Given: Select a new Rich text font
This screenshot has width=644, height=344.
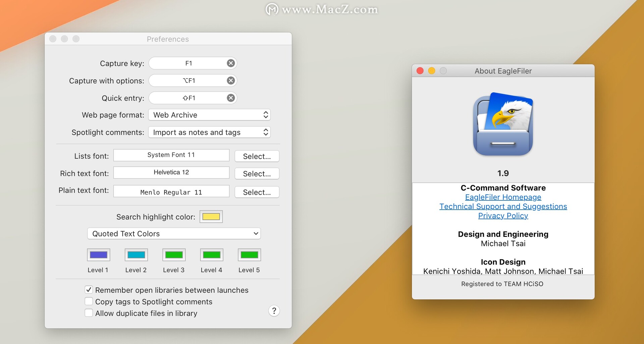Looking at the screenshot, I should click(x=257, y=174).
